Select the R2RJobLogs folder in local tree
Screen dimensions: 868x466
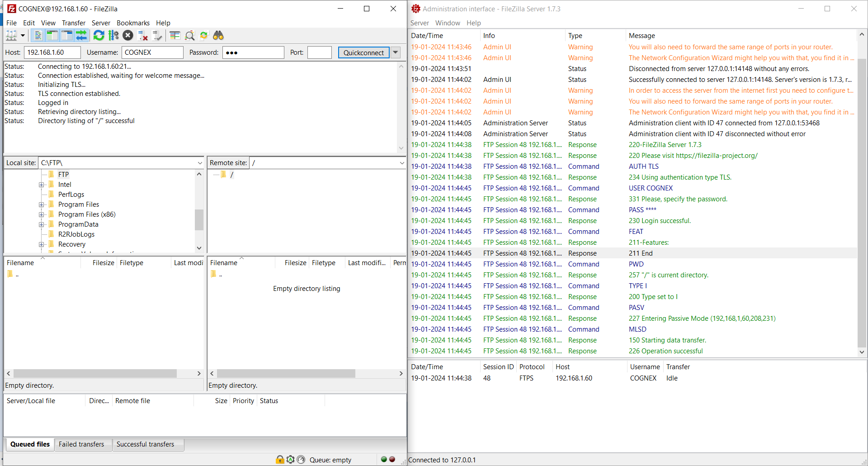tap(76, 234)
